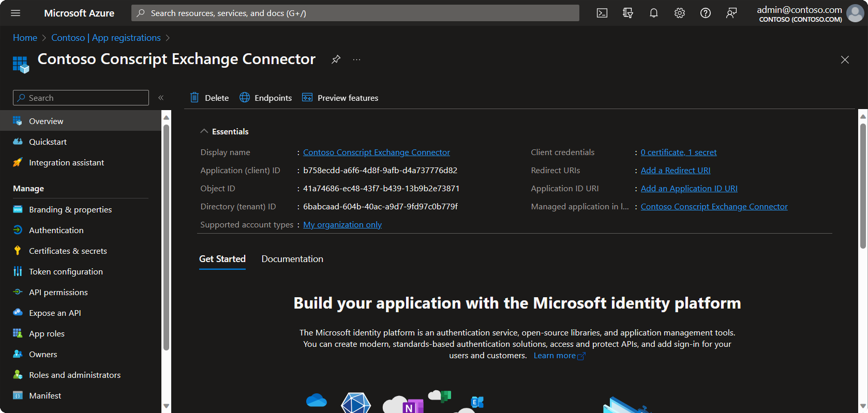
Task: Close the app registration blade
Action: point(845,60)
